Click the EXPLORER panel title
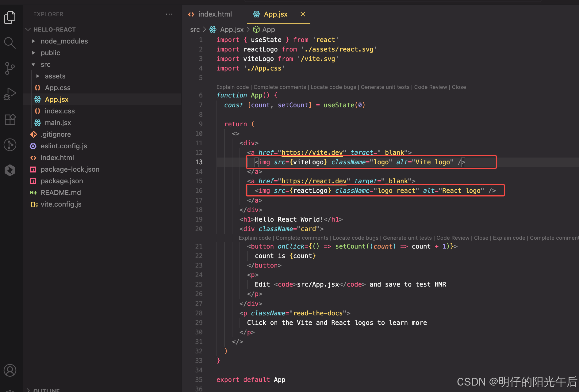 point(48,14)
